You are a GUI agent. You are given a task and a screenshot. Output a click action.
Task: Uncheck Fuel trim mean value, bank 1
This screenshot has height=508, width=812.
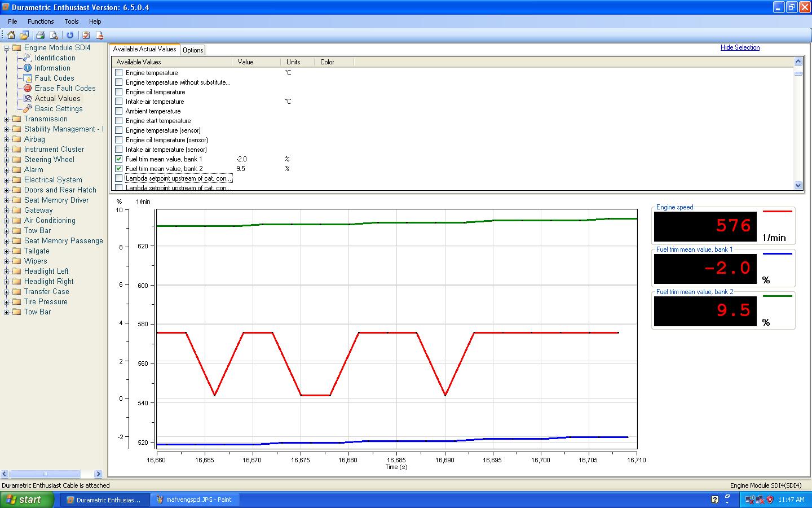118,159
